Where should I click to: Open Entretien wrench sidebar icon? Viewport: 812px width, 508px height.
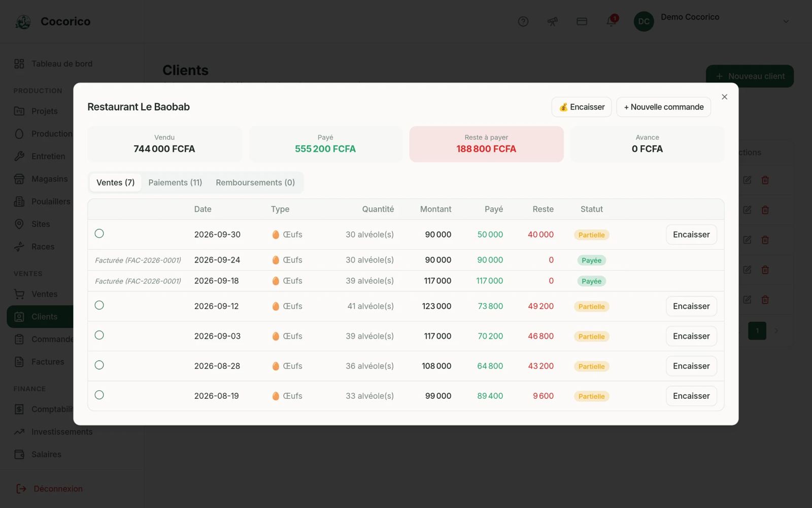(19, 156)
